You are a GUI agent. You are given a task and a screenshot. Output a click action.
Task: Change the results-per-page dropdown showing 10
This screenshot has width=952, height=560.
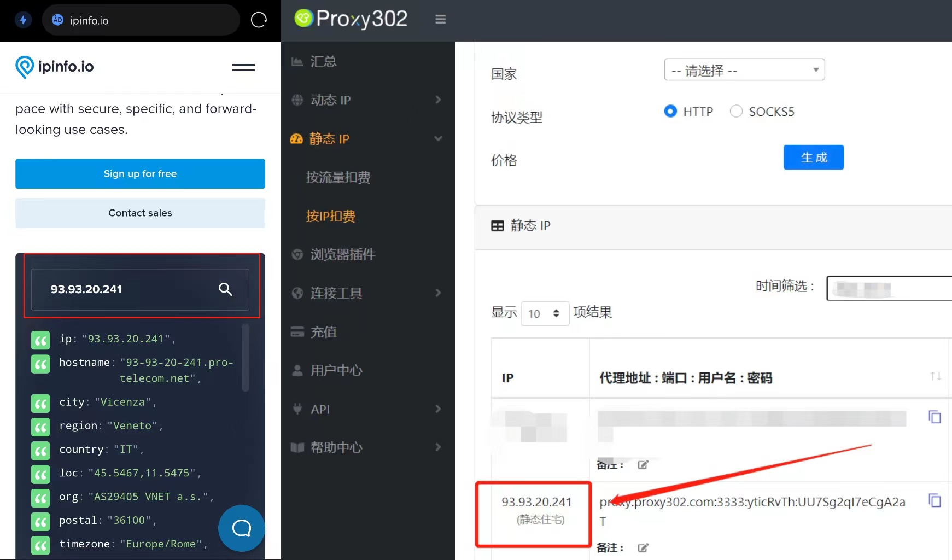544,313
